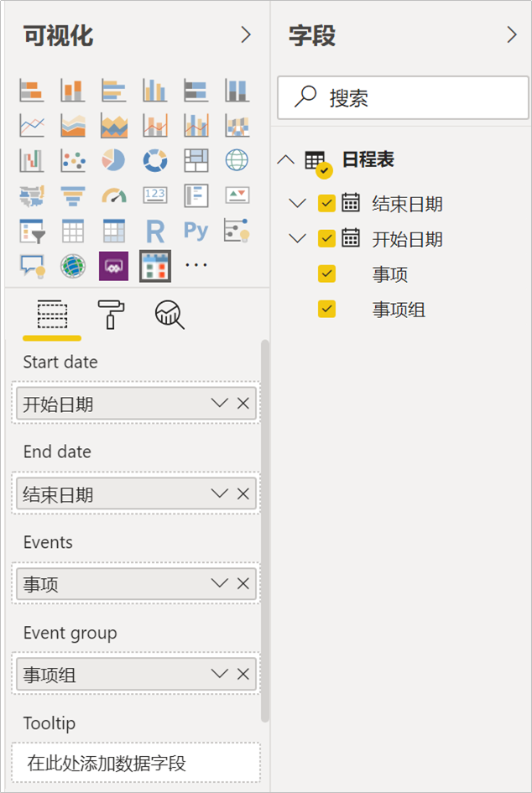Pick the calendar custom visual
The height and width of the screenshot is (793, 532).
[x=154, y=265]
